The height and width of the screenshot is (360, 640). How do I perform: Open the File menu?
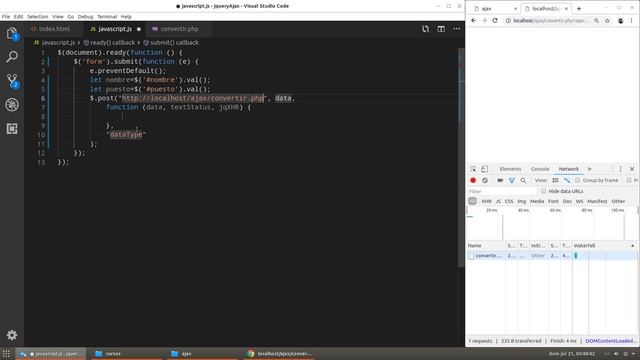point(6,17)
